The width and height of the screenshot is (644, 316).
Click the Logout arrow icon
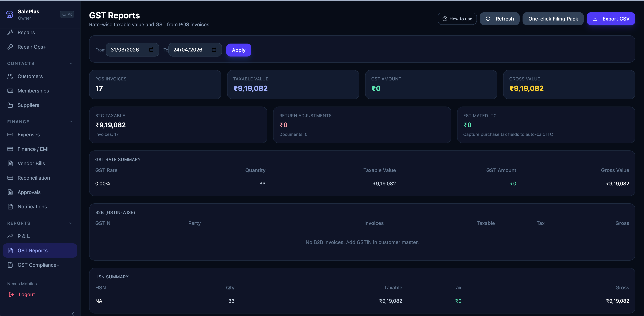point(11,294)
